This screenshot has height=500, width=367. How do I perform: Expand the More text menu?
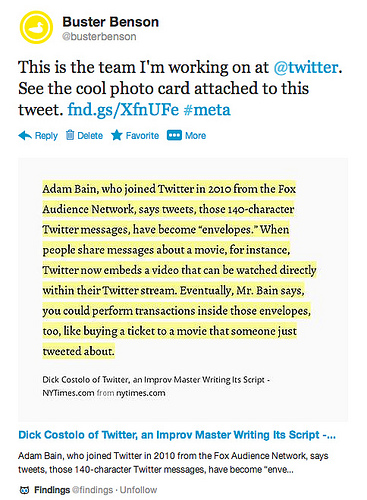click(x=196, y=136)
